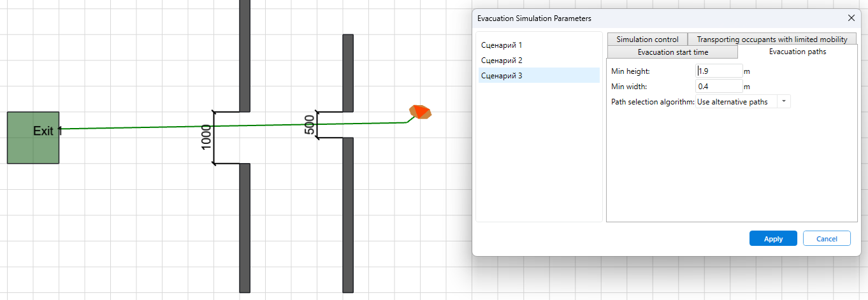Select the 1000 door width dimension
The height and width of the screenshot is (300, 868).
pyautogui.click(x=206, y=138)
